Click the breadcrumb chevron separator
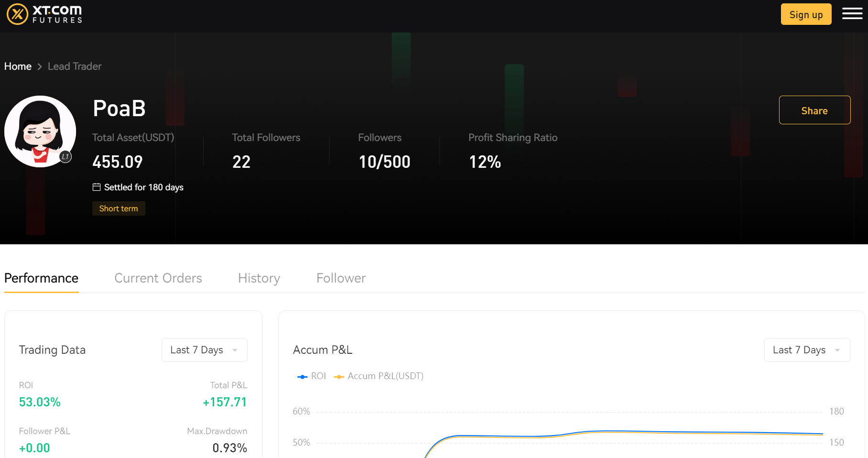 pos(40,67)
